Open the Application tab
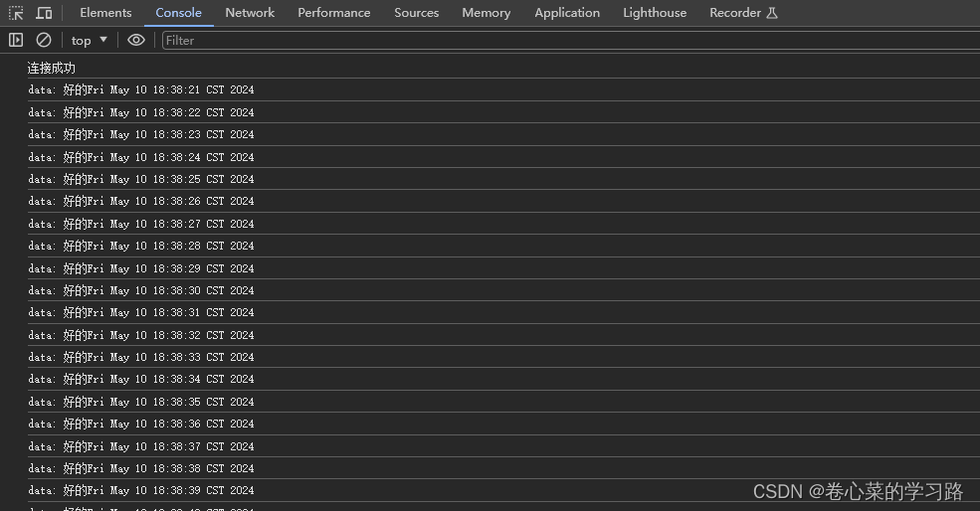The image size is (980, 511). coord(567,13)
